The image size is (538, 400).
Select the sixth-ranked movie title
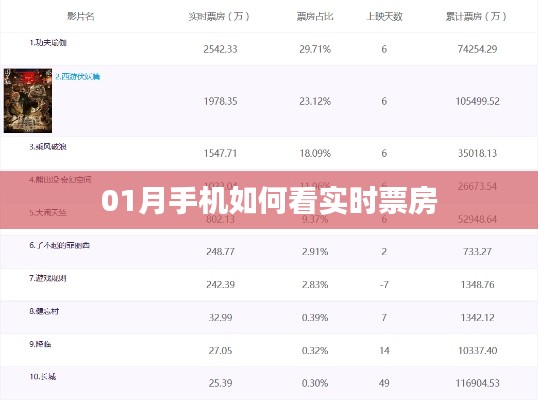[60, 245]
